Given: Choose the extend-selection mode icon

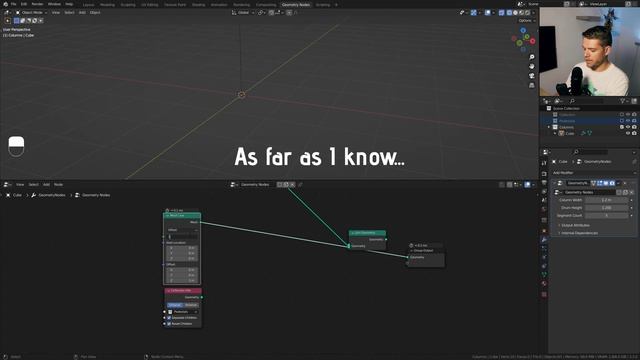Looking at the screenshot, I should pyautogui.click(x=23, y=20).
